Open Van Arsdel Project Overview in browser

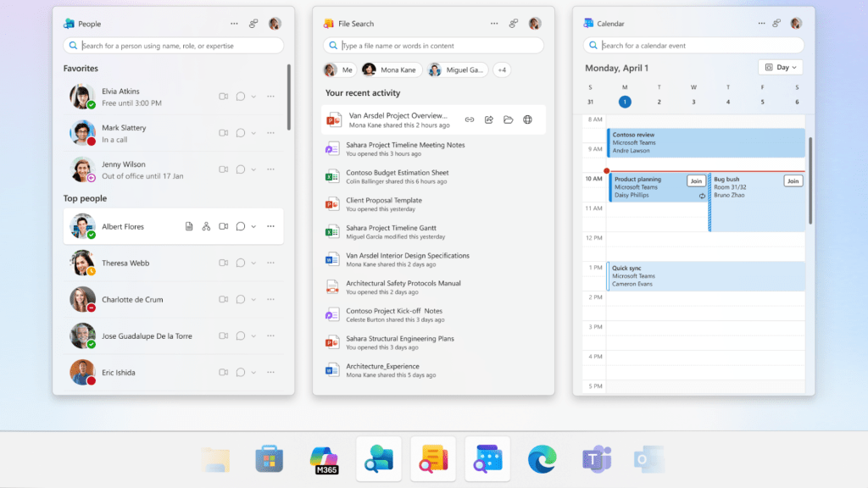[x=527, y=119]
